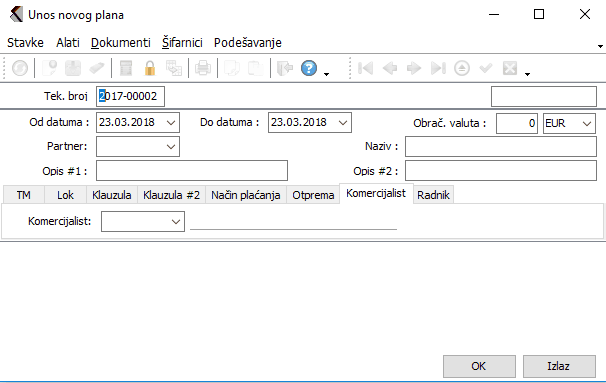Viewport: 606px width, 383px height.
Task: Click the new record toolbar icon
Action: click(49, 68)
